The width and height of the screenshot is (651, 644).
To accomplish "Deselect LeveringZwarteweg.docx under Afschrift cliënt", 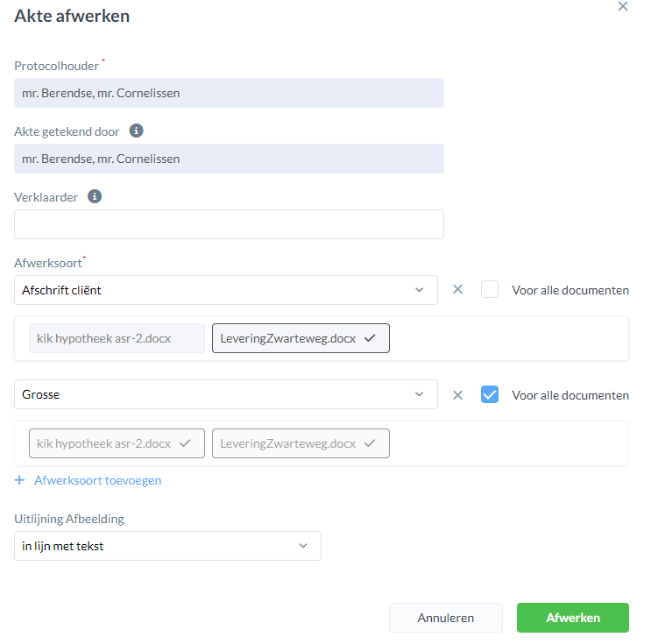I will (301, 338).
